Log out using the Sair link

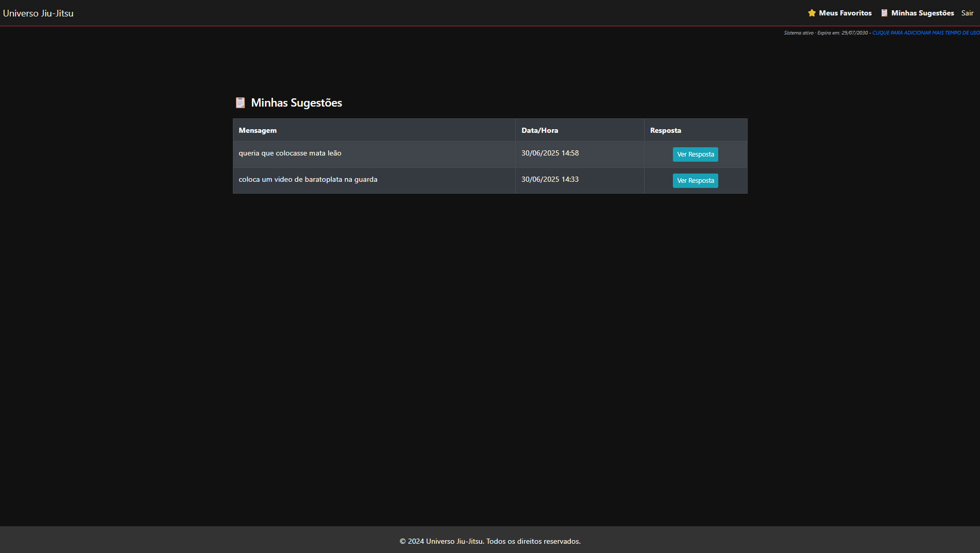click(967, 13)
